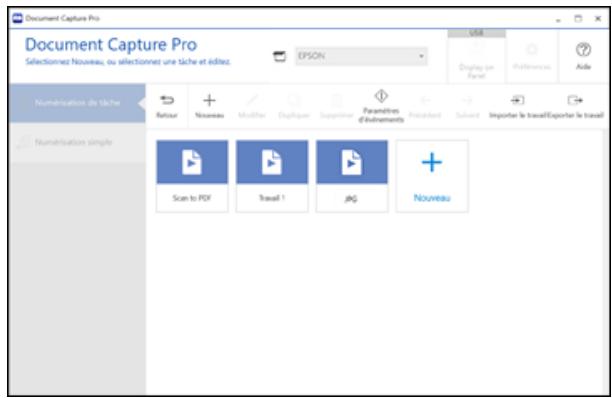Select the JPG job tile
The height and width of the screenshot is (398, 612).
pyautogui.click(x=352, y=176)
